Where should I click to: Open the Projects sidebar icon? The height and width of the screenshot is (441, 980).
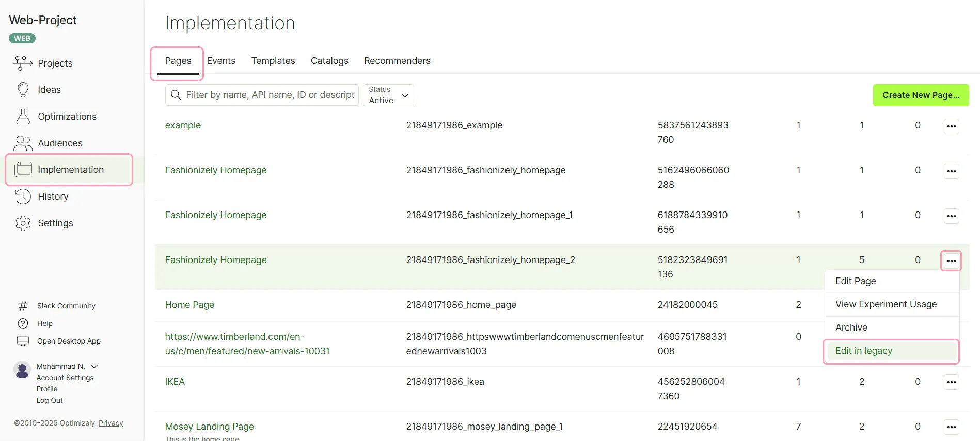tap(23, 63)
